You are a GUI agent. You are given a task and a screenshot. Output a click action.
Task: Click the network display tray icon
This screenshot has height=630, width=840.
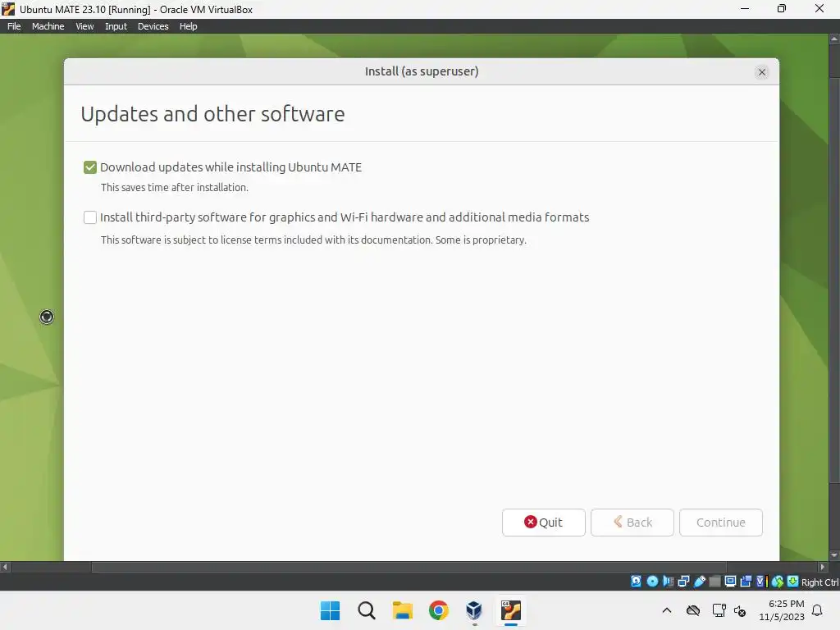[x=719, y=610]
